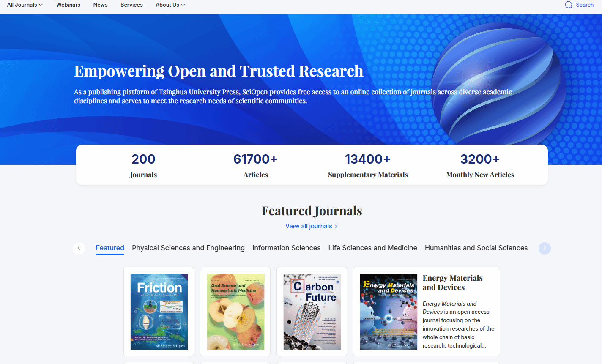Open the All Journals dropdown menu
The width and height of the screenshot is (602, 364).
coord(25,5)
